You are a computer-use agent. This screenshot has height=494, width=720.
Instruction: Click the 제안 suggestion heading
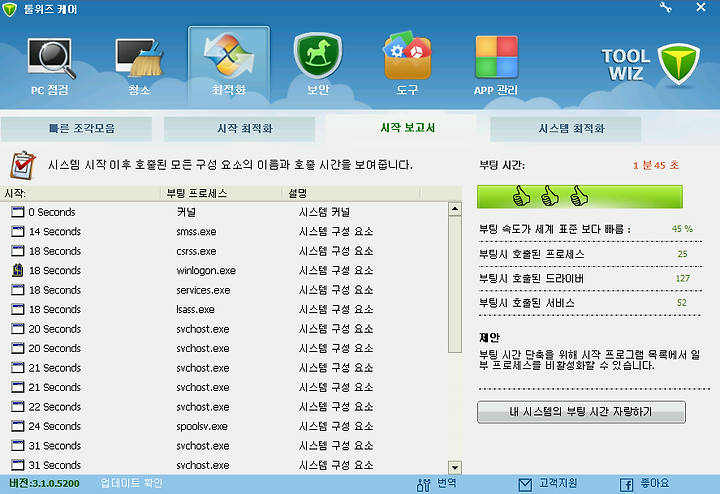(489, 337)
